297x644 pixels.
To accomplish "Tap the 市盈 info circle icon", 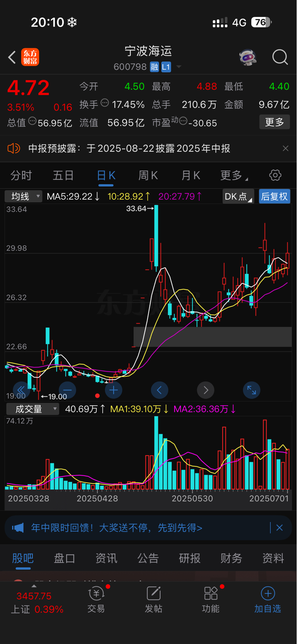I will [x=183, y=121].
